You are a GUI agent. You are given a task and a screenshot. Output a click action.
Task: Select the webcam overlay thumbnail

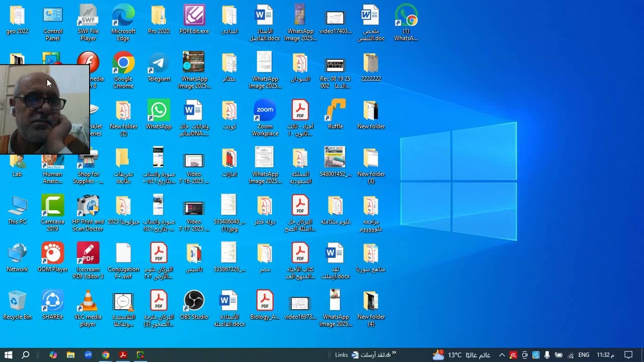point(45,110)
